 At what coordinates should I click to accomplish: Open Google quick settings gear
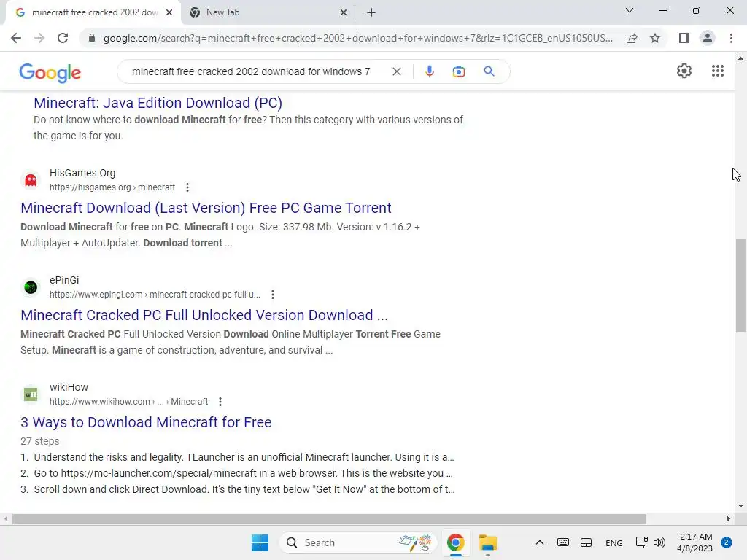click(684, 71)
